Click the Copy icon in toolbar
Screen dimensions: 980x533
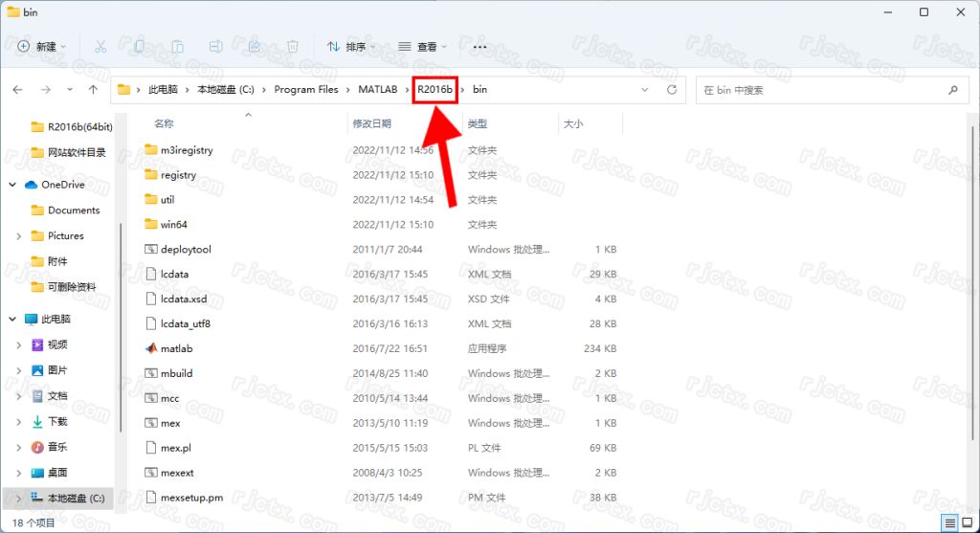(x=140, y=46)
